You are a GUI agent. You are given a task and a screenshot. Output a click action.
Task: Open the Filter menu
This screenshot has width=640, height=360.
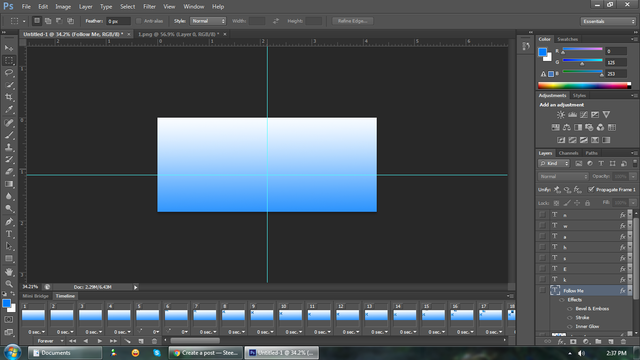tap(149, 7)
